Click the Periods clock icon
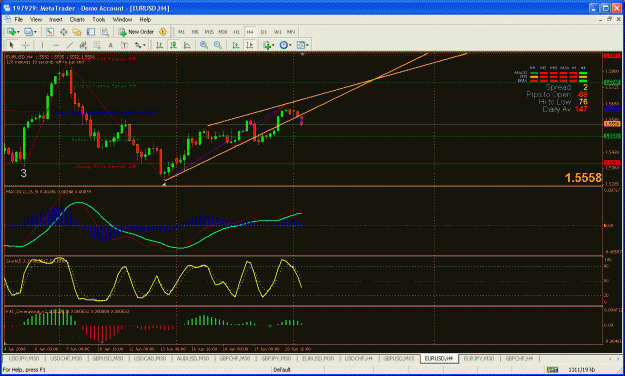Image resolution: width=625 pixels, height=376 pixels. [283, 45]
